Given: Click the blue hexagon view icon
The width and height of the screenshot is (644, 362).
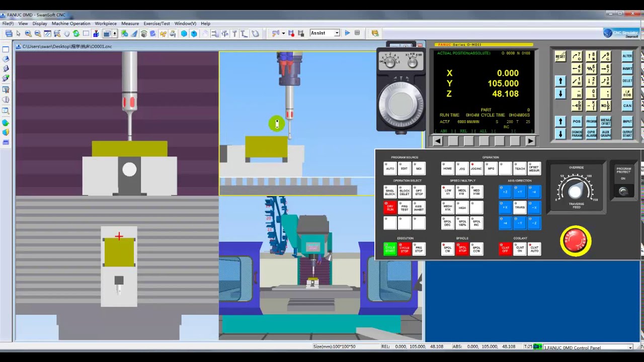Looking at the screenshot, I should pyautogui.click(x=184, y=34).
